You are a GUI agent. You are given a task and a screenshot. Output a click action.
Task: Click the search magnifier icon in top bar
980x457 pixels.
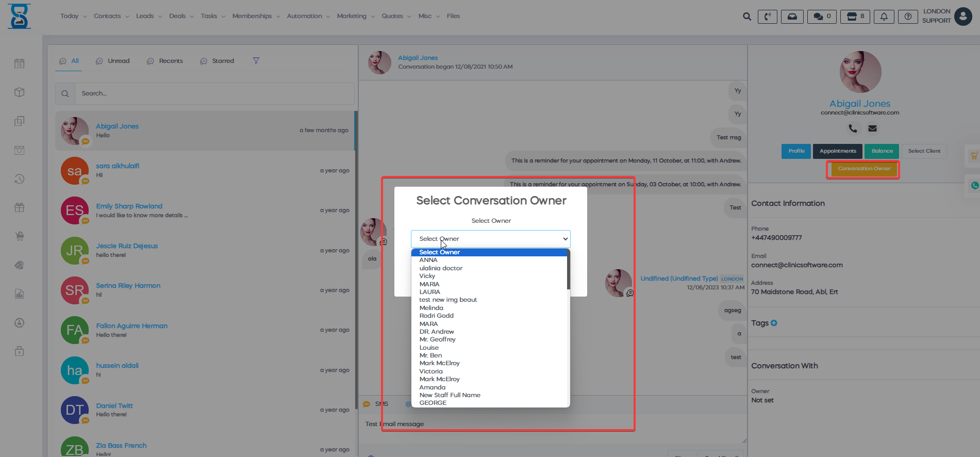click(746, 17)
